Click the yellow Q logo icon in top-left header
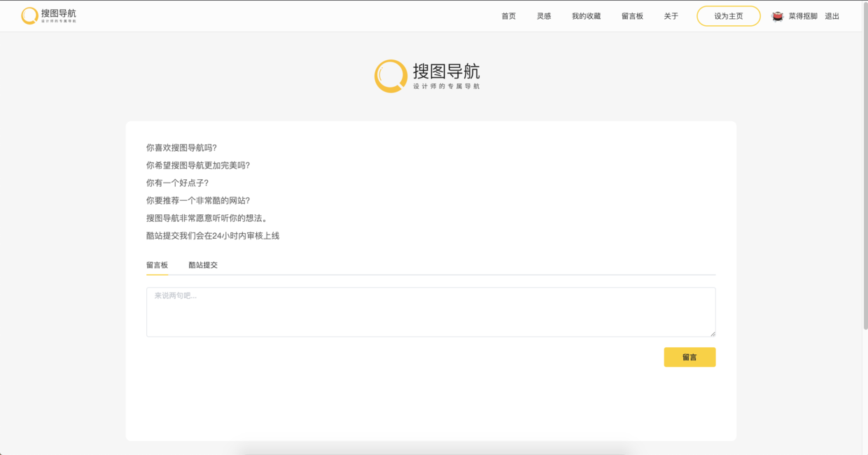 click(x=29, y=15)
